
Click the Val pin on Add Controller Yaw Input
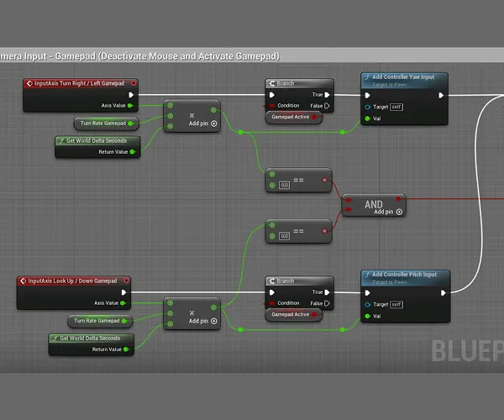368,118
